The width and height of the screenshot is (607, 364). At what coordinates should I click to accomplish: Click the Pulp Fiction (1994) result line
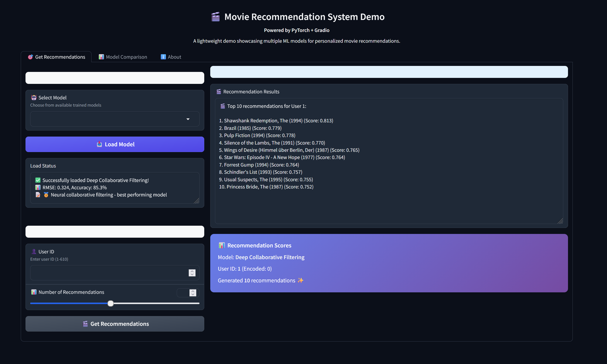(257, 135)
